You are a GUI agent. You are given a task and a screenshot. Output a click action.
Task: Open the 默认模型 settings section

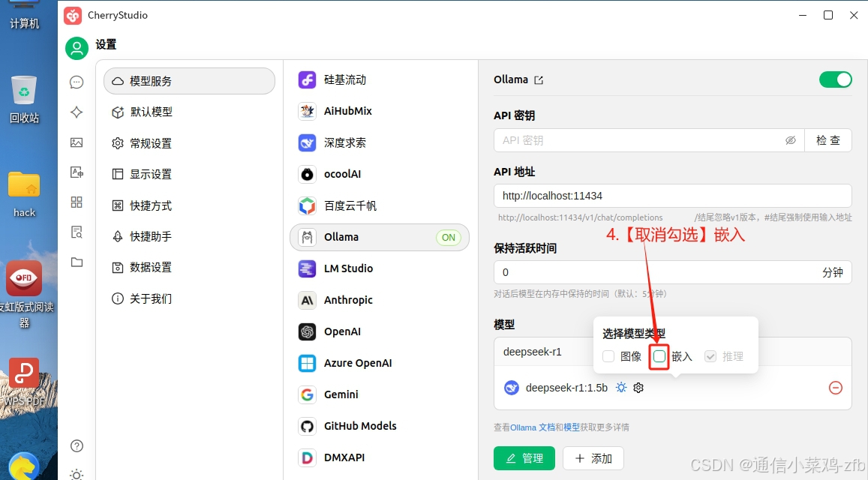(189, 112)
